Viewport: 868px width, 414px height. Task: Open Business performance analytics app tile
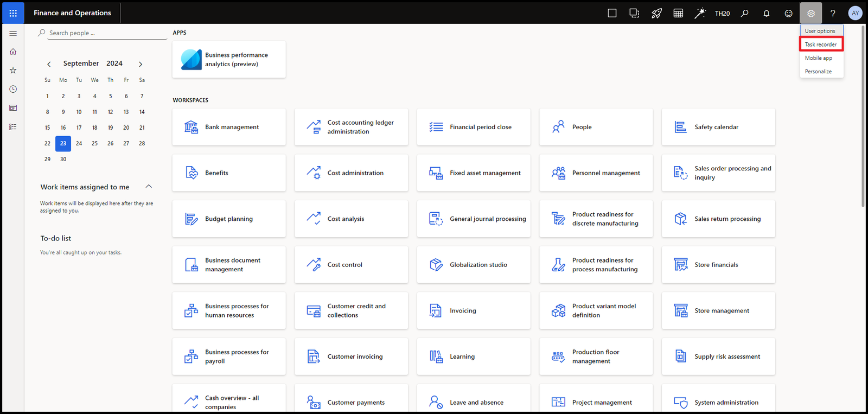tap(229, 60)
